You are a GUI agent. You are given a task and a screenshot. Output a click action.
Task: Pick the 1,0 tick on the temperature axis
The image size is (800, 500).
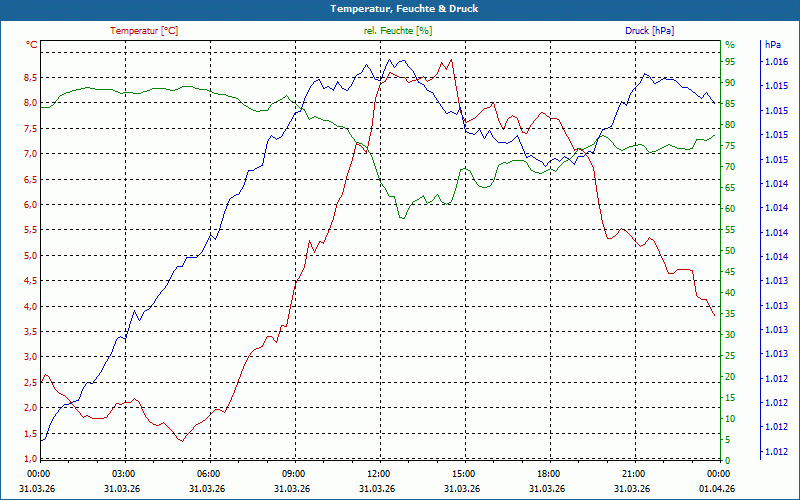pos(31,458)
